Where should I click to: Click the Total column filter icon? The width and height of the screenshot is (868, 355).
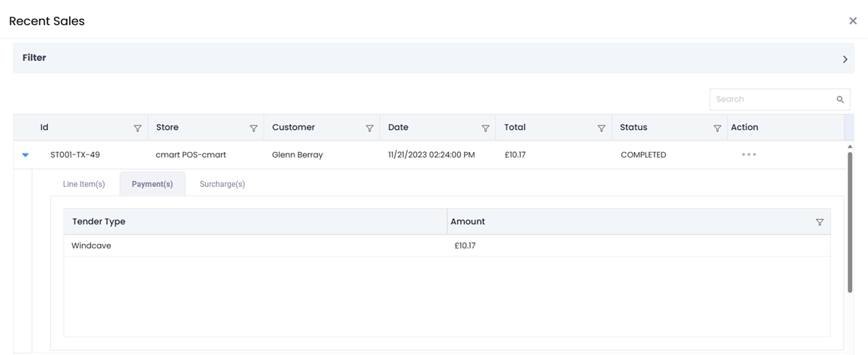point(601,128)
